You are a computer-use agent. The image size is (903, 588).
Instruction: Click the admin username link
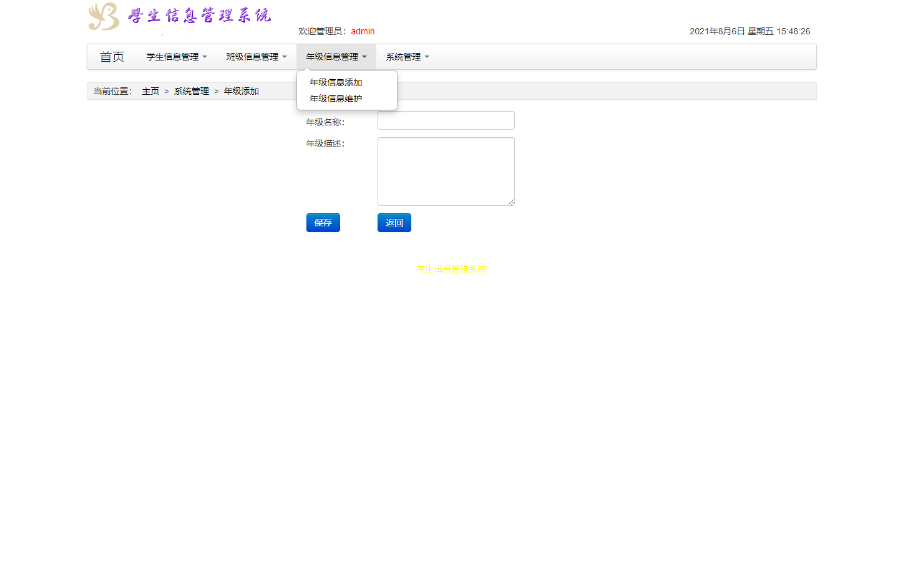[x=363, y=31]
